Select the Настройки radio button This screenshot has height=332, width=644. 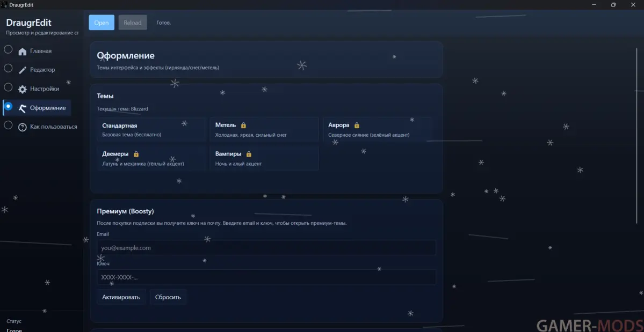pyautogui.click(x=8, y=87)
